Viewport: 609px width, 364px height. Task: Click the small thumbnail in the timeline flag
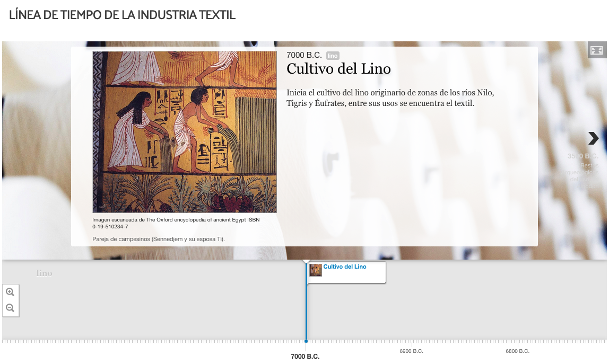315,270
